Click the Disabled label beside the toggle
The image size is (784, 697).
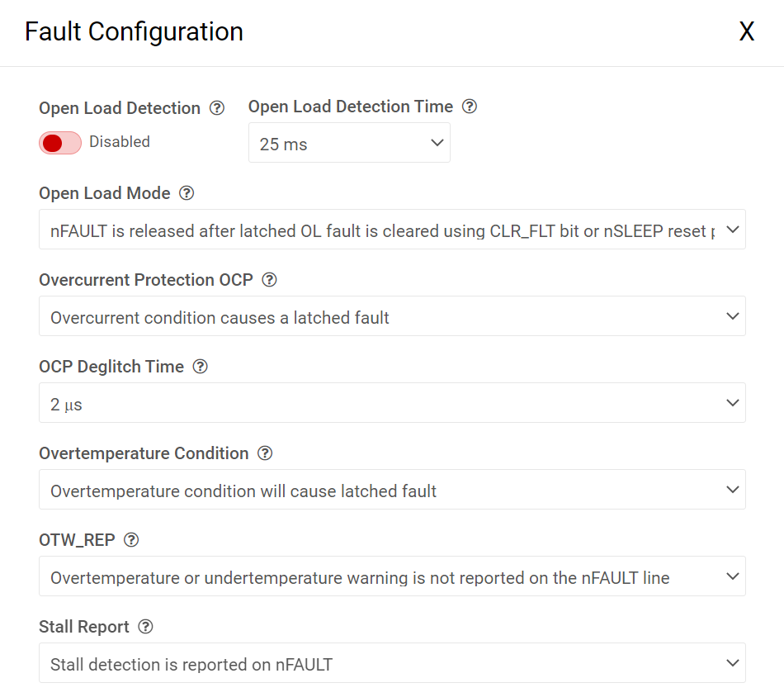click(x=120, y=142)
